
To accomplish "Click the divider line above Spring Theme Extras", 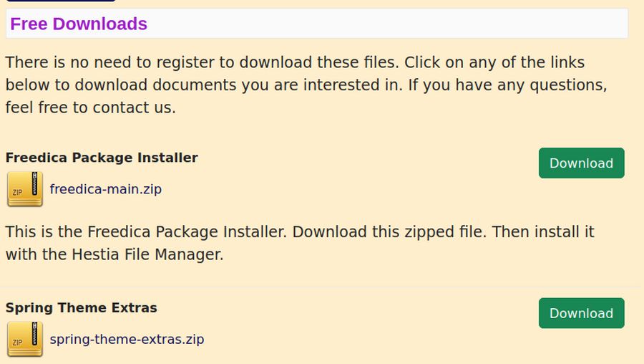I will pos(321,287).
